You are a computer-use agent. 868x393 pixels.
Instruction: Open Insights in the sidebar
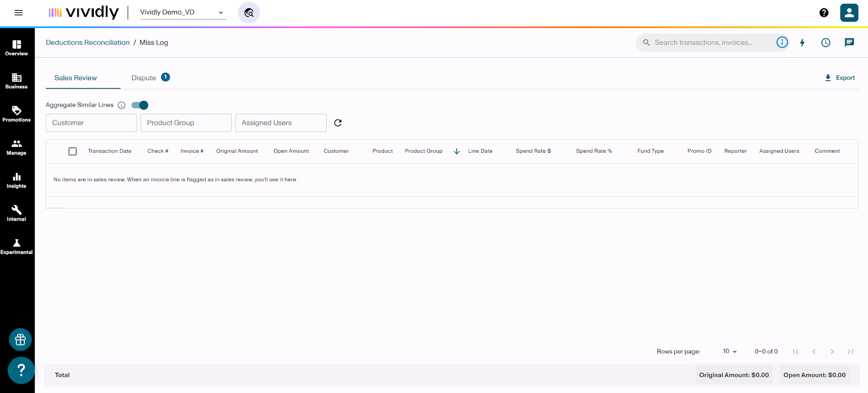coord(16,180)
